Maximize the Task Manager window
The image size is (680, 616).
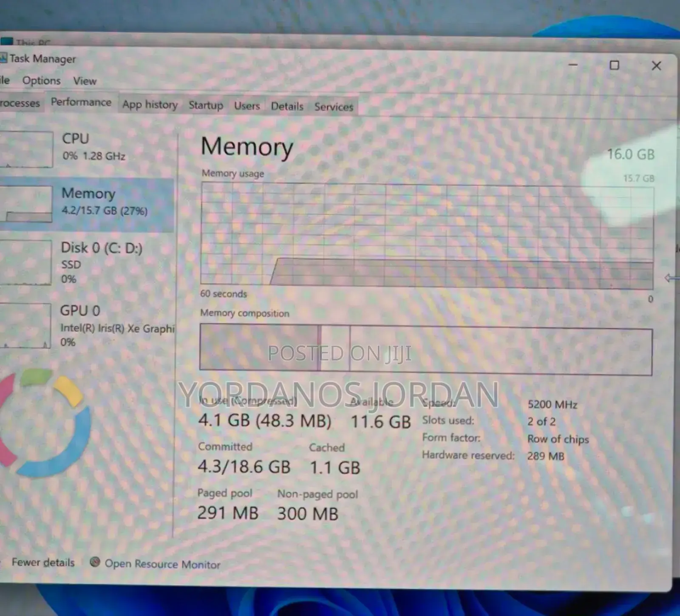click(x=614, y=65)
